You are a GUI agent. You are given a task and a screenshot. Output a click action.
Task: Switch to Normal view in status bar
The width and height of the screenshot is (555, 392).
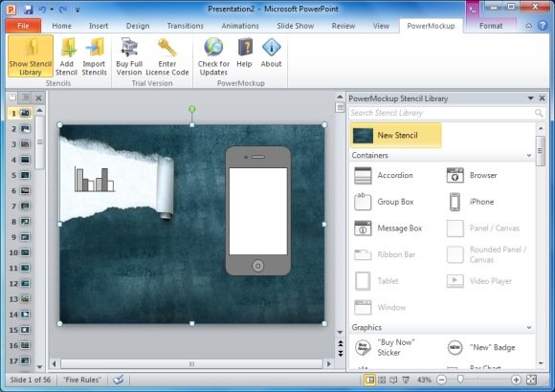(x=369, y=380)
